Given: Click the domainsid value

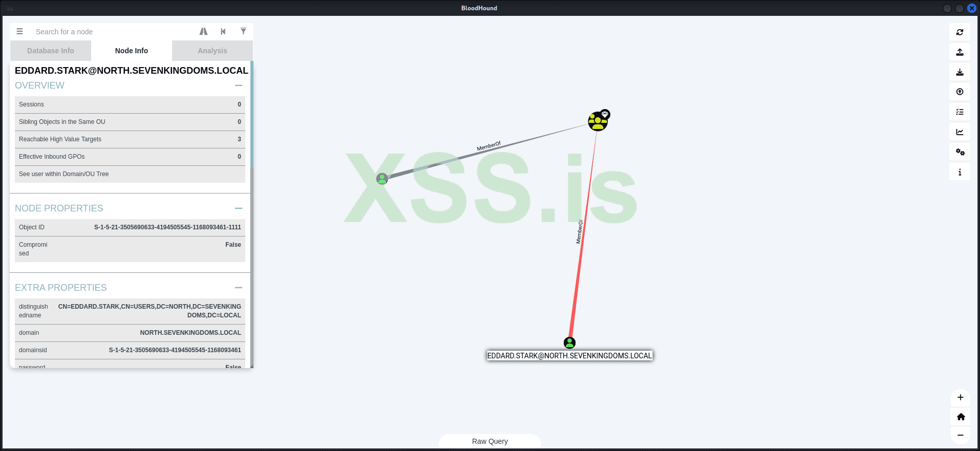Looking at the screenshot, I should pos(175,350).
